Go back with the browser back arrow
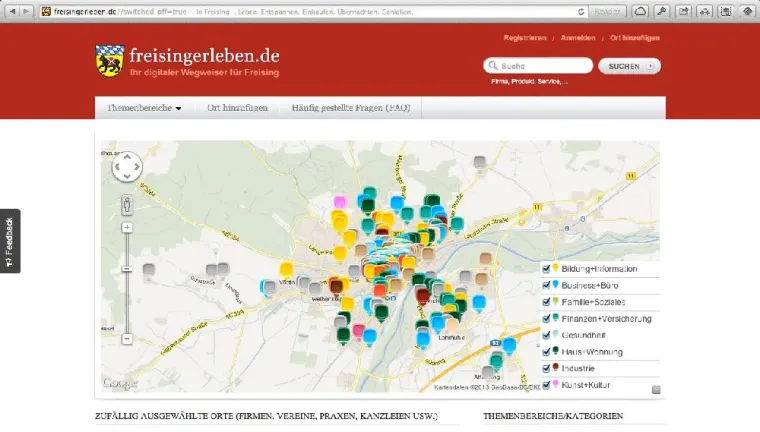The image size is (760, 432). [13, 11]
